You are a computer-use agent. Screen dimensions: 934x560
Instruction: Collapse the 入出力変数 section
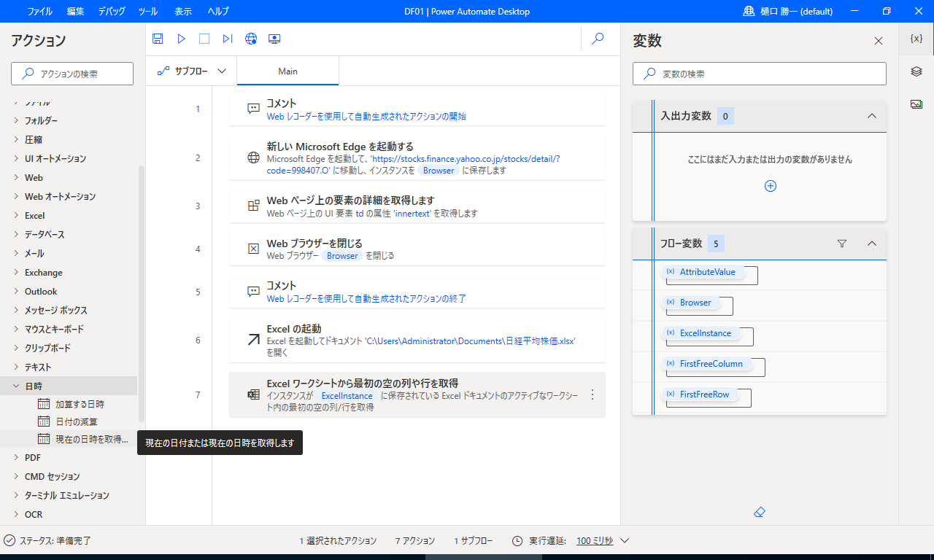point(871,116)
